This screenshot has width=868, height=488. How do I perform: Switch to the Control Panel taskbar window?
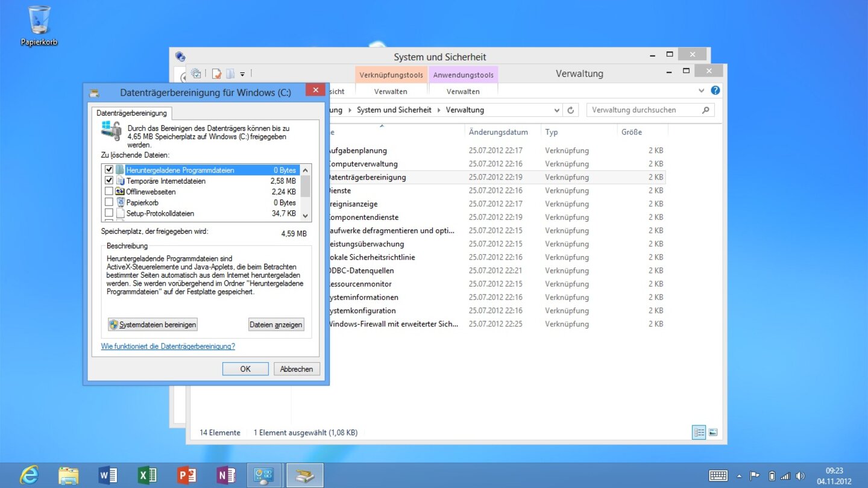[265, 475]
